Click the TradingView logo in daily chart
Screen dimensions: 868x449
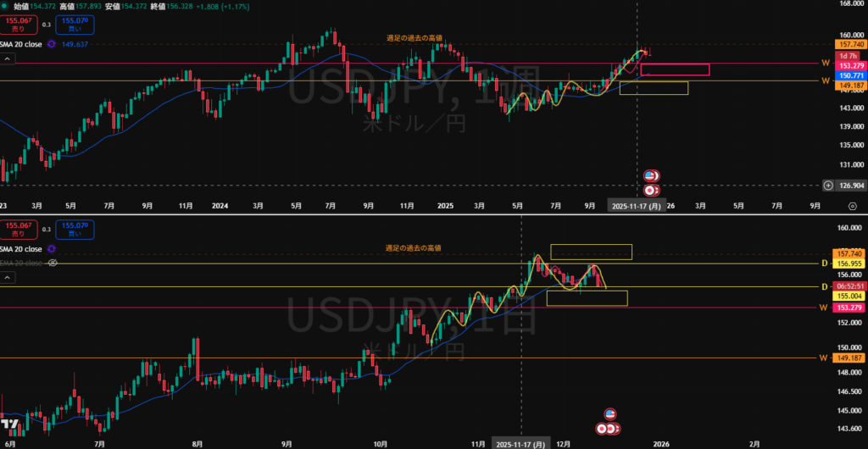click(10, 424)
